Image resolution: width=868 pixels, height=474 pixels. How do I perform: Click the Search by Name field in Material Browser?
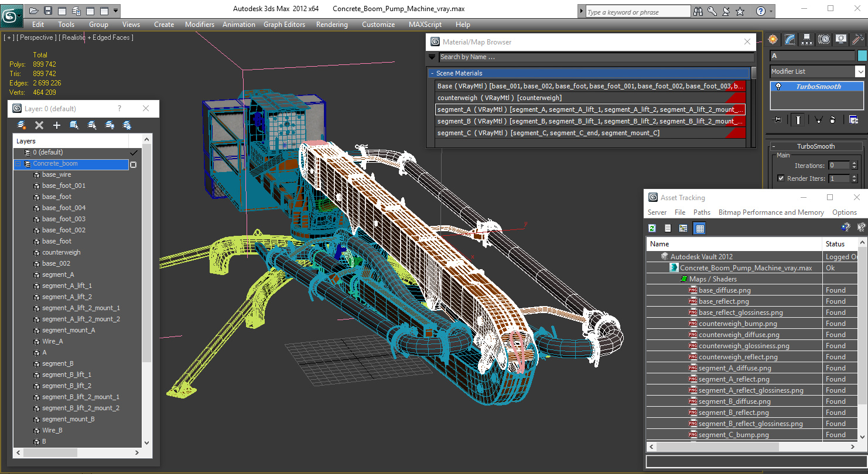coord(596,57)
